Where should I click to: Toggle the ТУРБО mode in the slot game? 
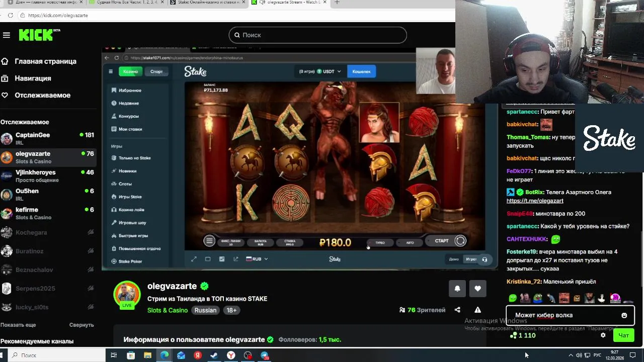(x=380, y=242)
